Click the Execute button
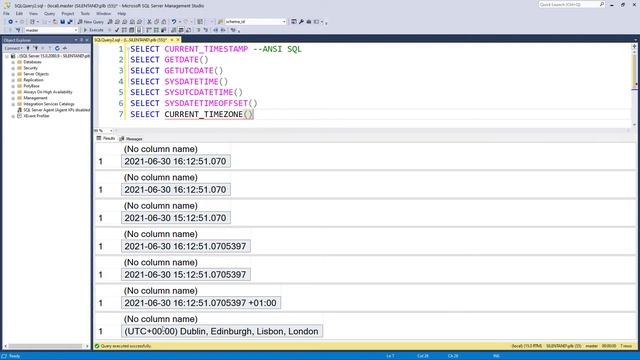 94,30
